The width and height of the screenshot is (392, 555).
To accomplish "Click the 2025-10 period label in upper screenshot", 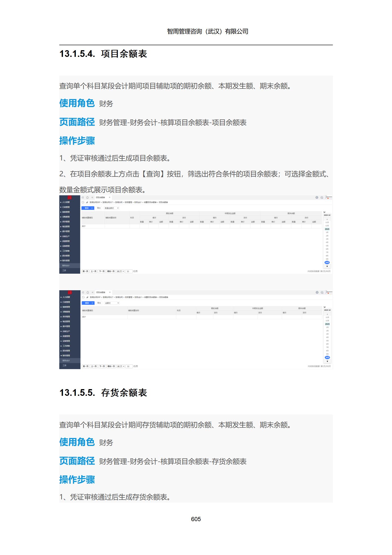I will 327,215.
